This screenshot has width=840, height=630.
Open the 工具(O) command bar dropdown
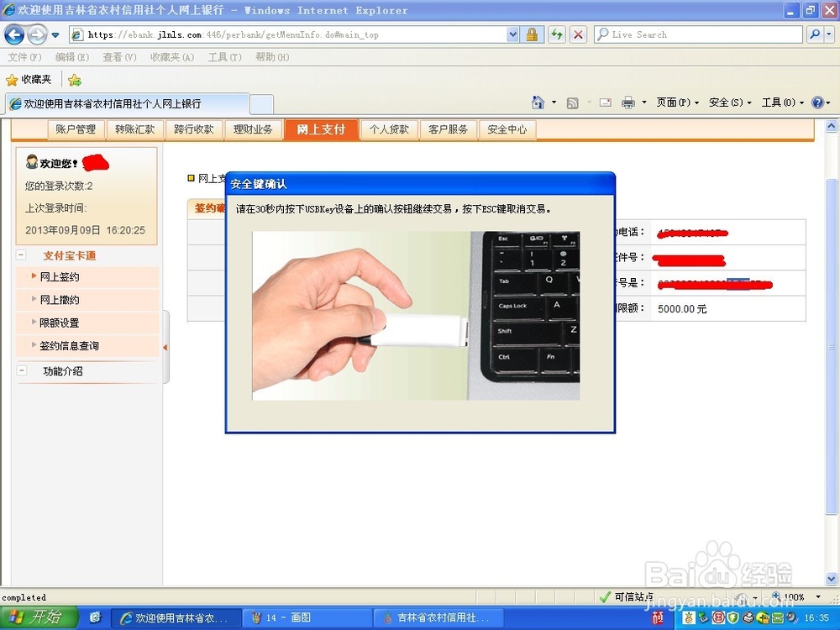tap(783, 102)
